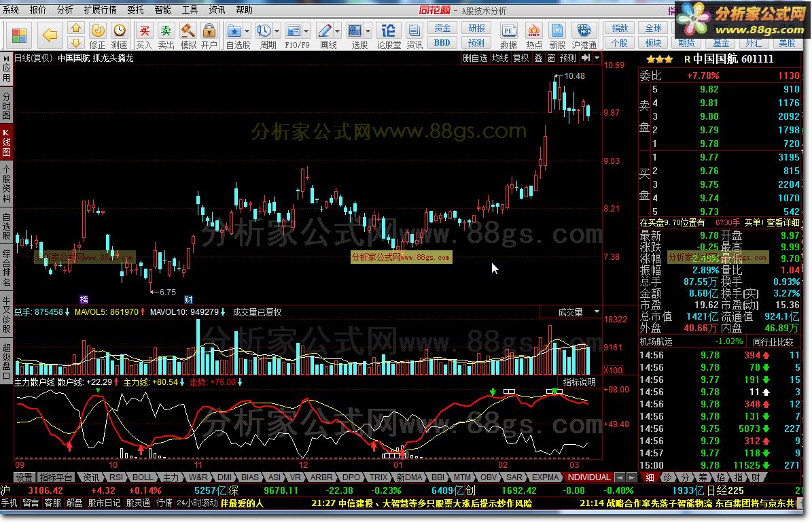The width and height of the screenshot is (812, 523).
Task: Click the colorful home grid icon
Action: [19, 35]
